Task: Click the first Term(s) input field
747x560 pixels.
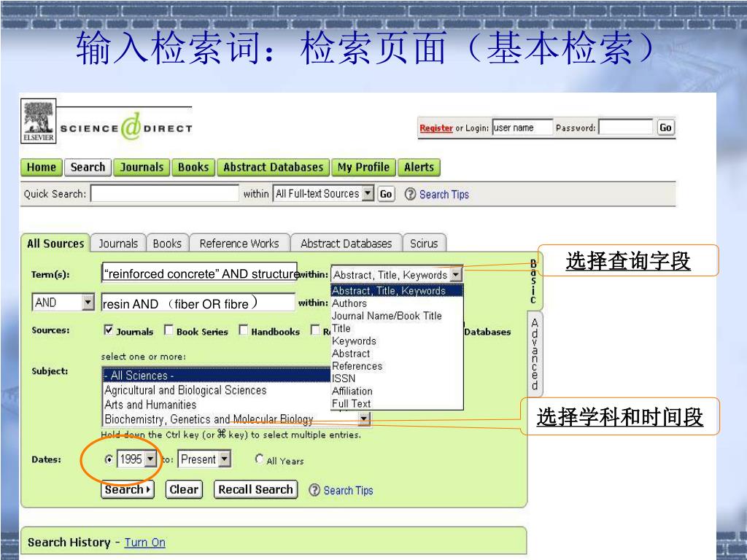Action: coord(200,273)
